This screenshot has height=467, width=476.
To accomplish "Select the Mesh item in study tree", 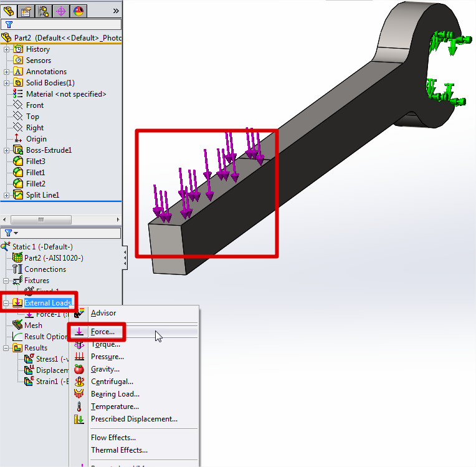I will coord(33,325).
